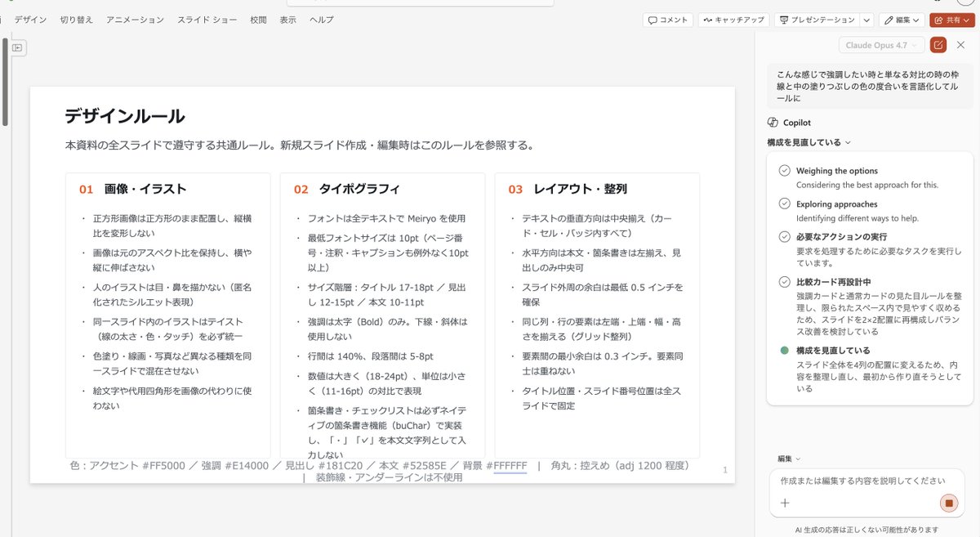Click bullet スライド外周の余白は最低 0.5 インチ
The height and width of the screenshot is (537, 980).
[x=602, y=294]
